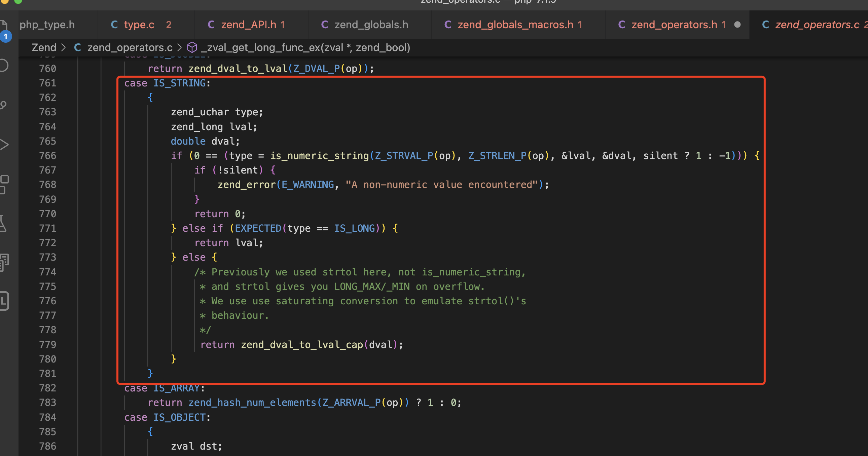
Task: Open the _zval_get_long_func_ex breadcrumb dropdown
Action: tap(305, 47)
